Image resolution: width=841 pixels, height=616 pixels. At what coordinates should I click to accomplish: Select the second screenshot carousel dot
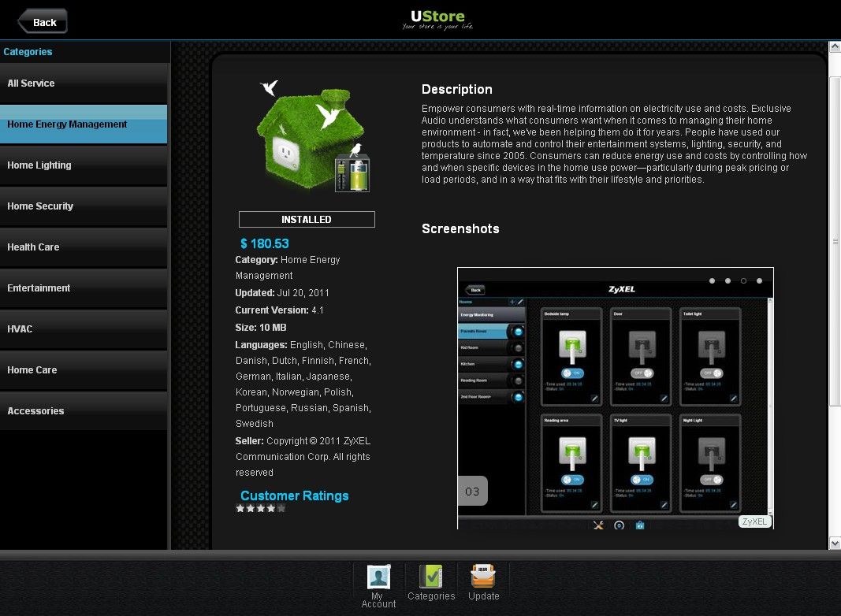point(728,281)
